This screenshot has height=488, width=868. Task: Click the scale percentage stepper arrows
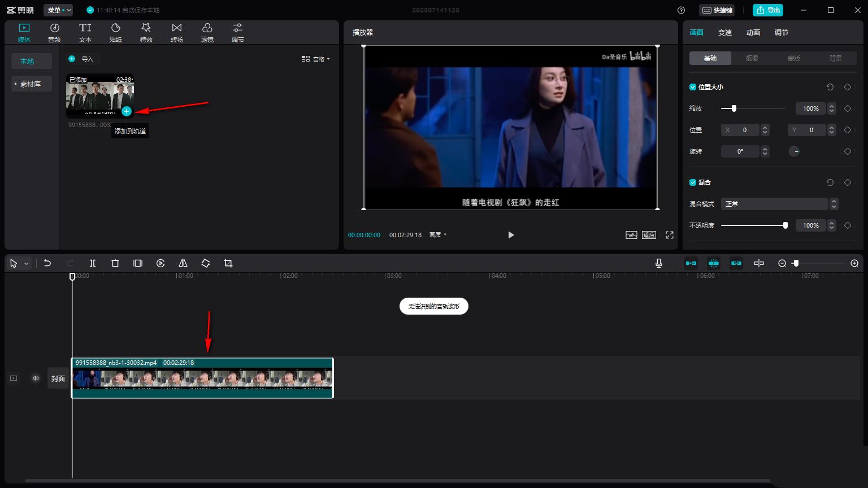tap(832, 108)
